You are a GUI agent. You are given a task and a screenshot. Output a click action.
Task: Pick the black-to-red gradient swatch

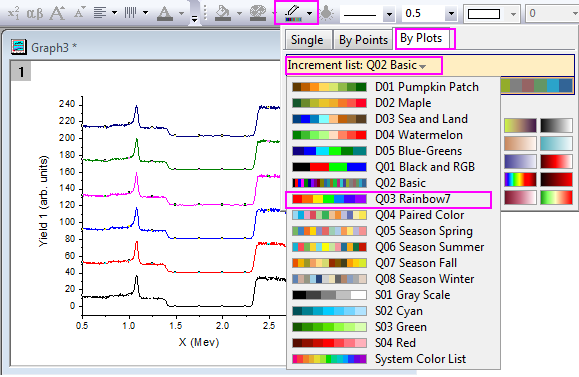pos(556,179)
